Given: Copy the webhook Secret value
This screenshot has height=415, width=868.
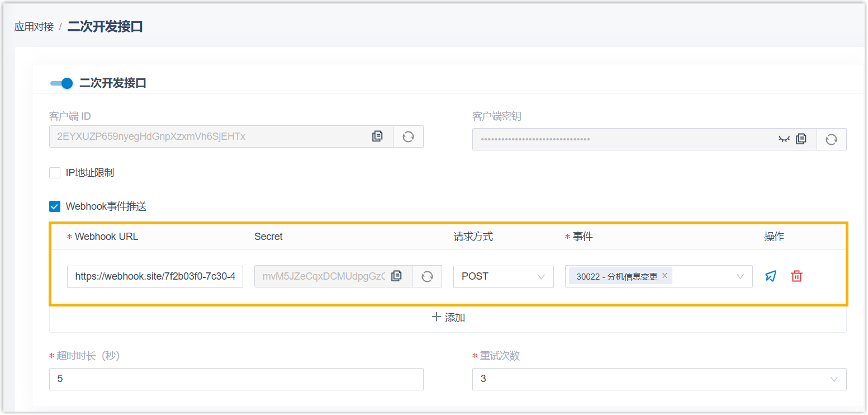Looking at the screenshot, I should [x=397, y=276].
